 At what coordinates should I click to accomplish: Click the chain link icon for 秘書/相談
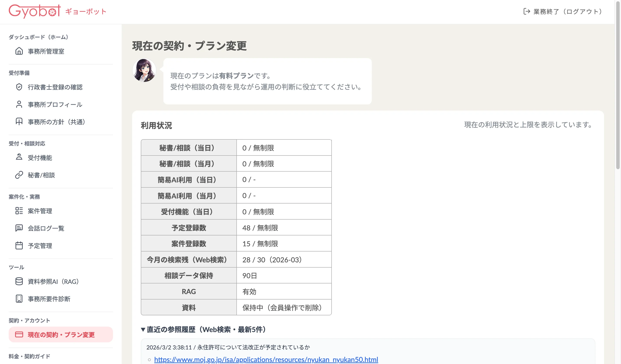coord(19,175)
